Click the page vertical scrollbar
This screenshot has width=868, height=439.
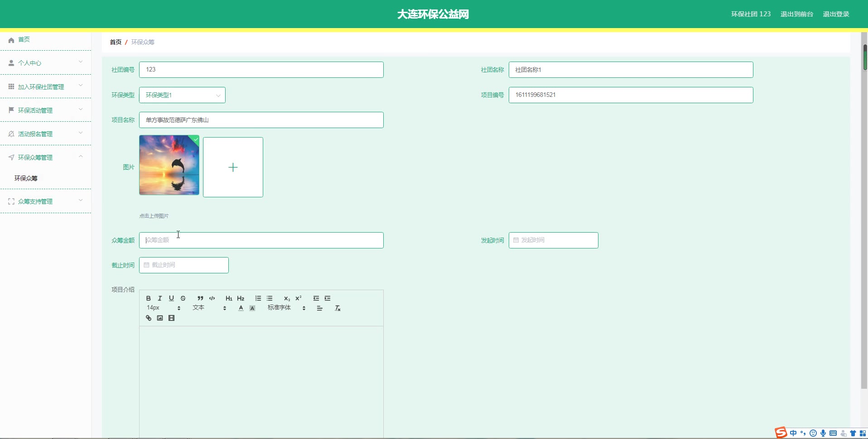coord(864,210)
